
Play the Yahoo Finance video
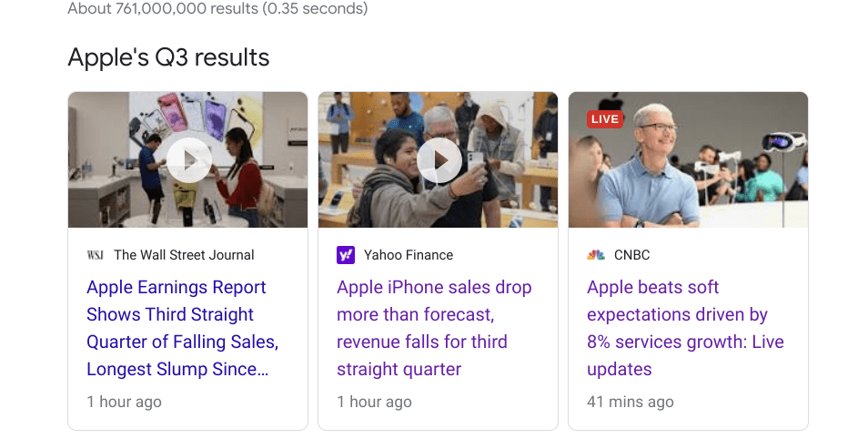[x=439, y=160]
